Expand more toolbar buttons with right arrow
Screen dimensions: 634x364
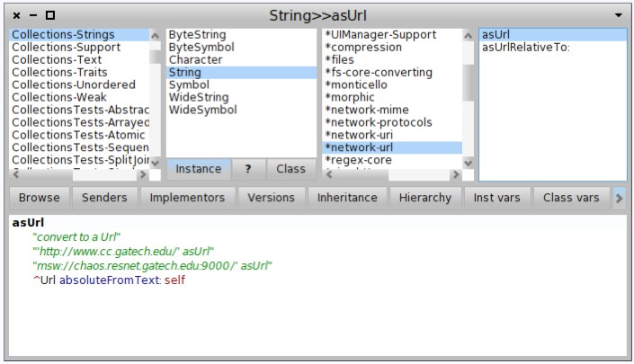click(619, 198)
